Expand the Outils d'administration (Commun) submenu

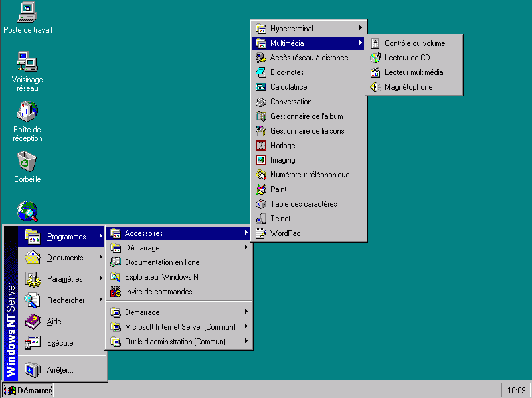246,342
